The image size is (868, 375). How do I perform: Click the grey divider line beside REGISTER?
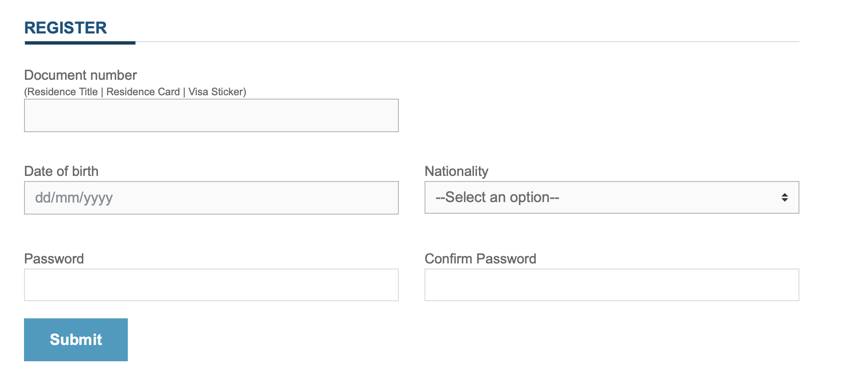pyautogui.click(x=467, y=42)
